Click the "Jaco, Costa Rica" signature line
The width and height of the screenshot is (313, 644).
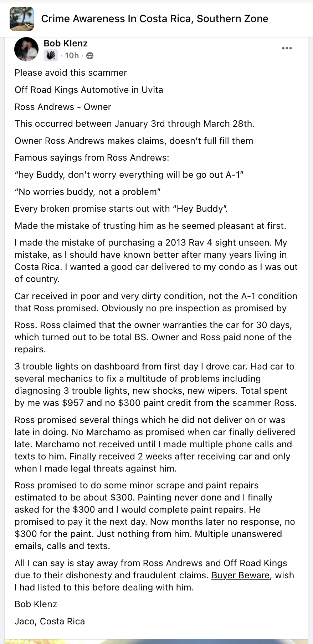click(x=50, y=621)
